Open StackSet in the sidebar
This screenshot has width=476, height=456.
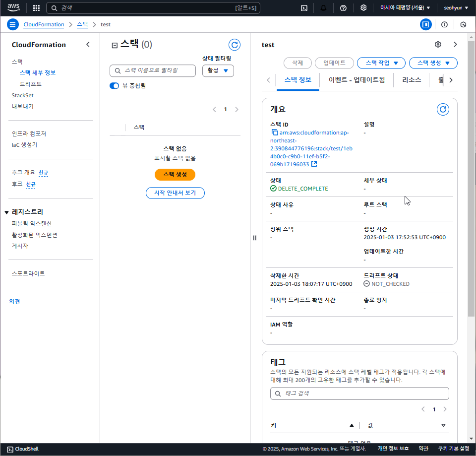click(22, 95)
